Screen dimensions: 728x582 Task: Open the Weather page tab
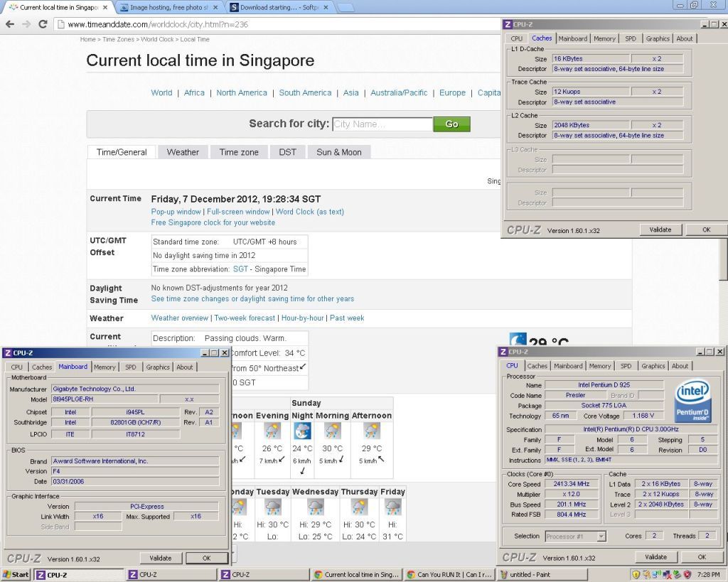[183, 152]
